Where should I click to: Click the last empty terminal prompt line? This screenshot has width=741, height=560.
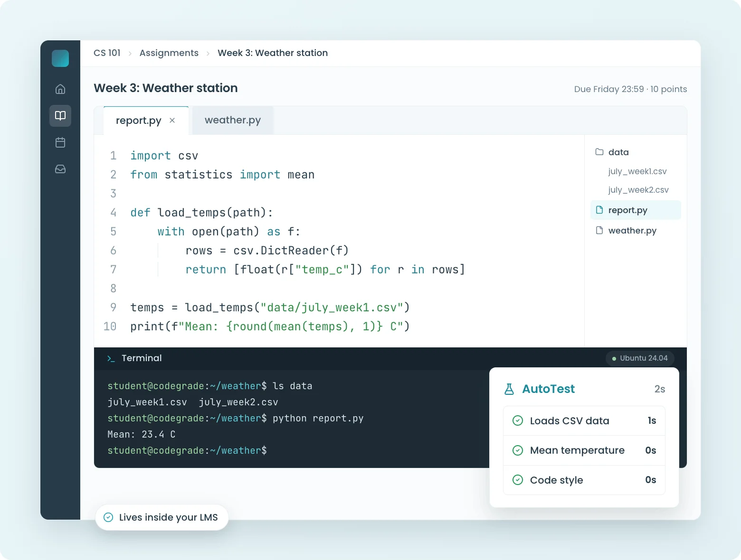187,450
